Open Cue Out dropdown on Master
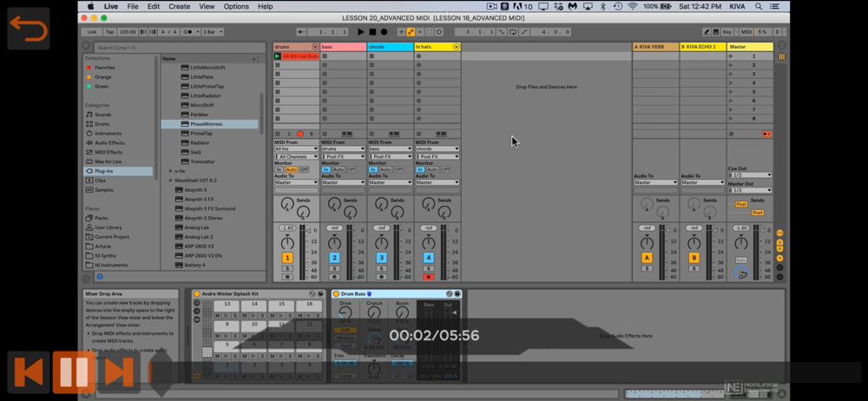This screenshot has height=401, width=868. coord(750,175)
